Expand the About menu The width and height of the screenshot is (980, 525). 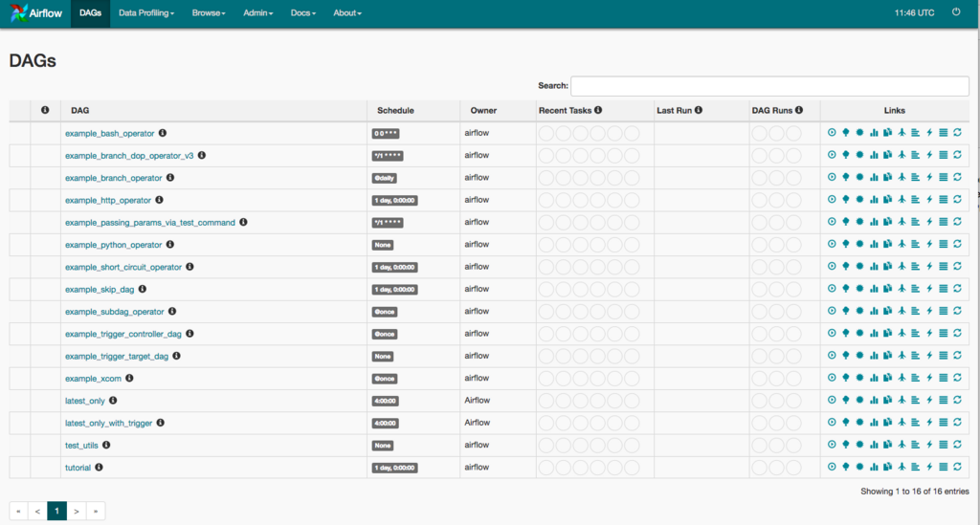pos(346,13)
